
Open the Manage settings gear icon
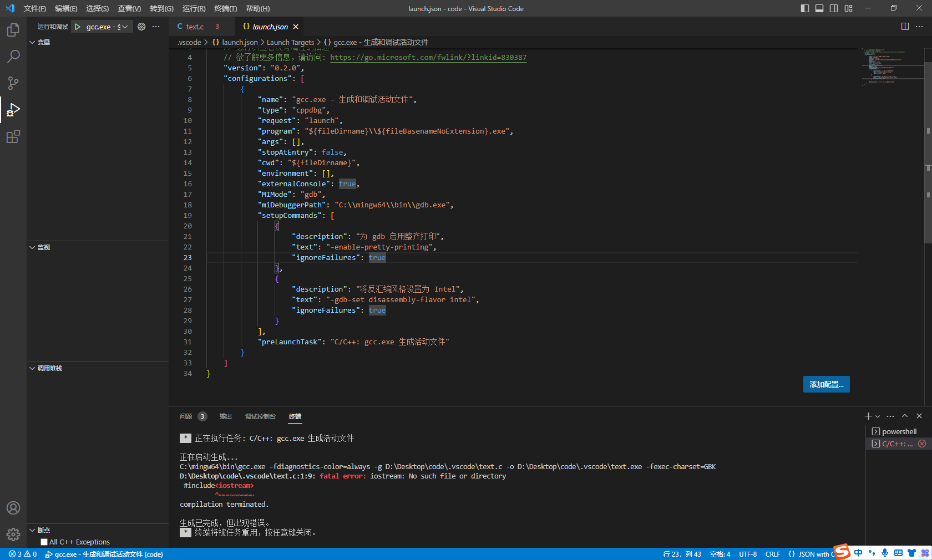[13, 534]
